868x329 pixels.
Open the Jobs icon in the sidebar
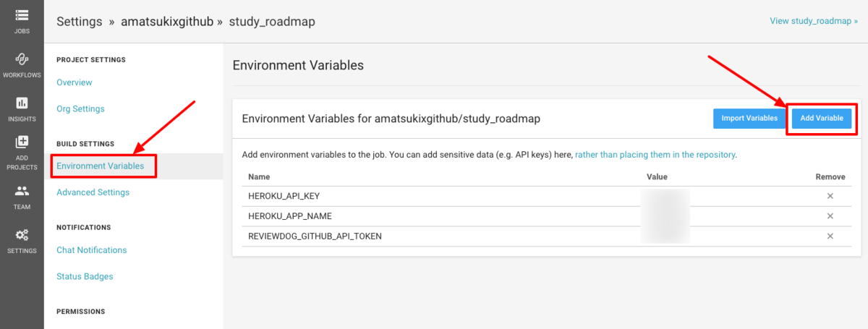tap(22, 15)
